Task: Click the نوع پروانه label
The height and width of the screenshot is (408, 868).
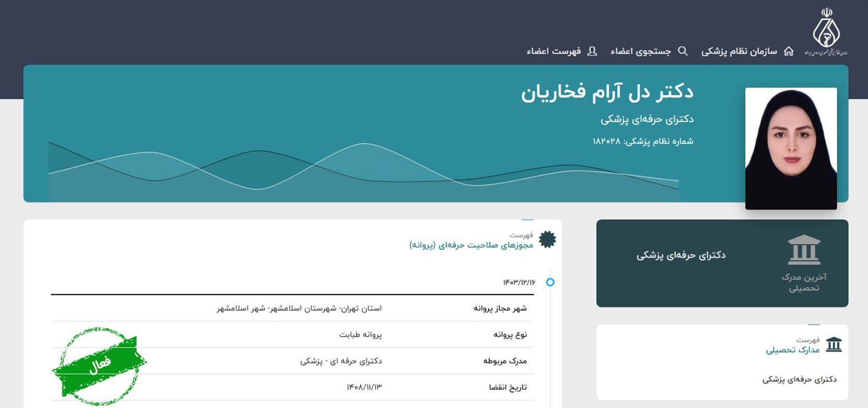Action: [510, 335]
